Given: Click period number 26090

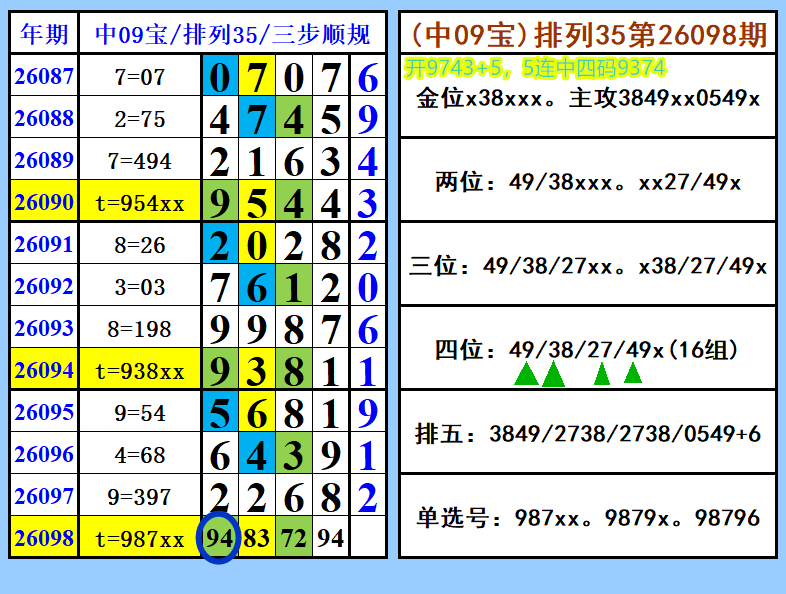Looking at the screenshot, I should point(45,203).
